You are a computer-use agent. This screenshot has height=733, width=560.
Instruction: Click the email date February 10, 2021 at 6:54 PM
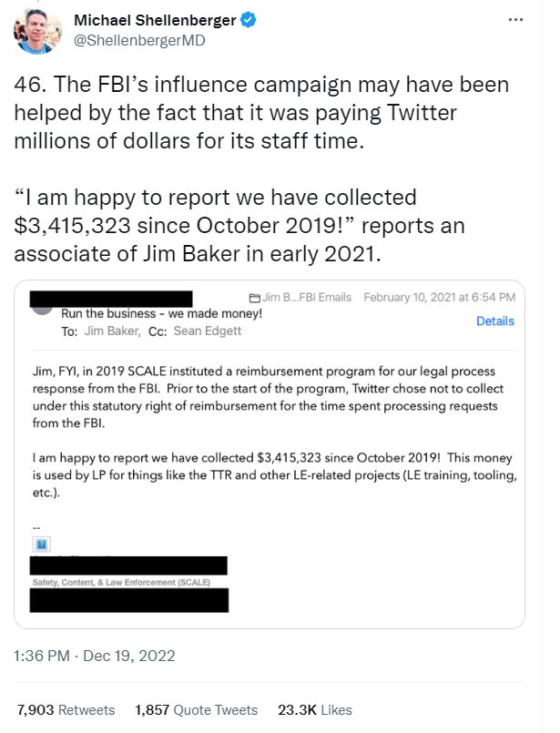pos(439,298)
